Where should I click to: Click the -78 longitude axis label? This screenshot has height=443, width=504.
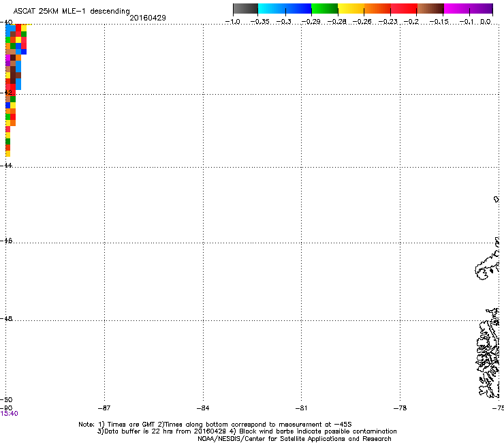click(x=400, y=408)
